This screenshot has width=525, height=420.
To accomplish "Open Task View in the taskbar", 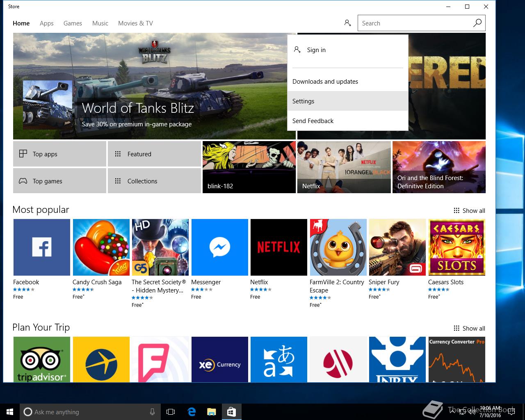I will 171,412.
